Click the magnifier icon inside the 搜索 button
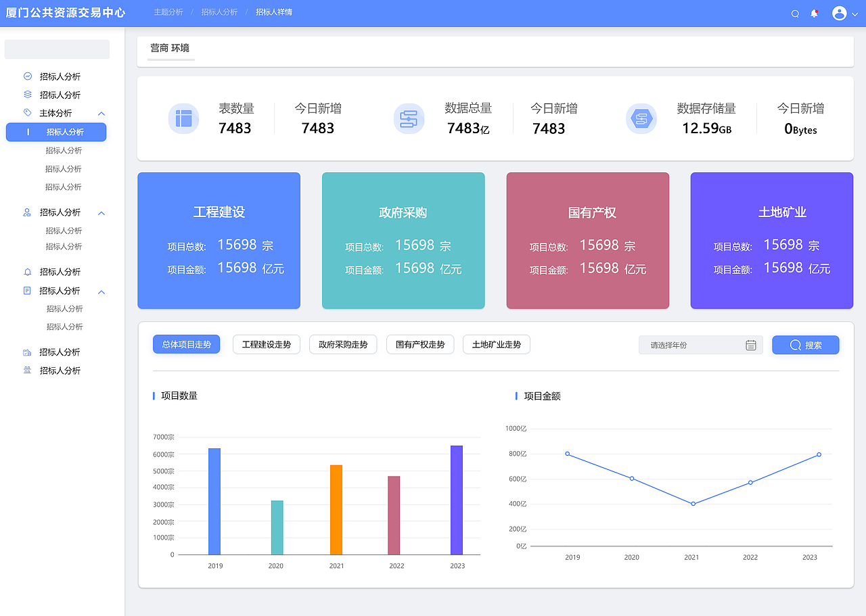The image size is (866, 616). tap(796, 345)
